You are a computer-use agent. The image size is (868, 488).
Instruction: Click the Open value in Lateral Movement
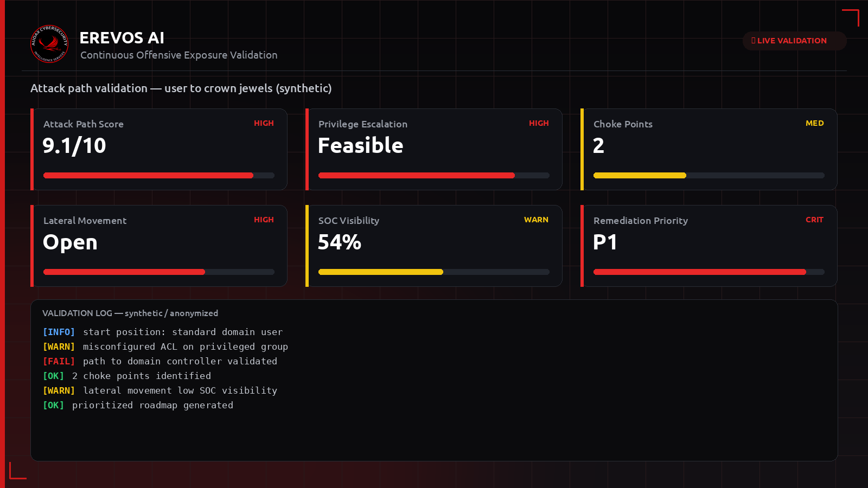pyautogui.click(x=70, y=242)
